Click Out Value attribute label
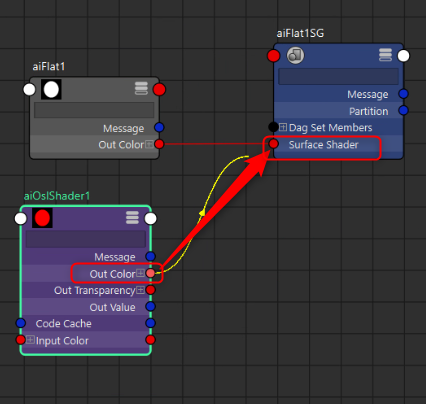The height and width of the screenshot is (404, 426). pos(112,307)
